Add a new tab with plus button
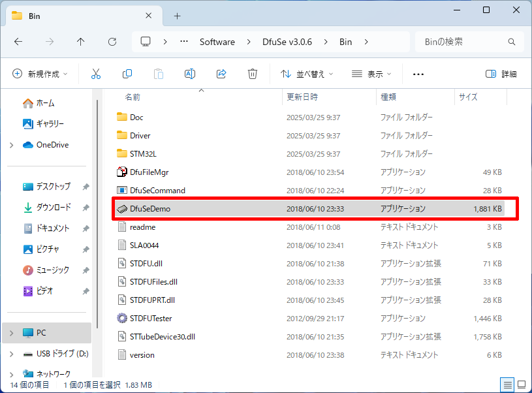This screenshot has height=393, width=532. pos(177,16)
